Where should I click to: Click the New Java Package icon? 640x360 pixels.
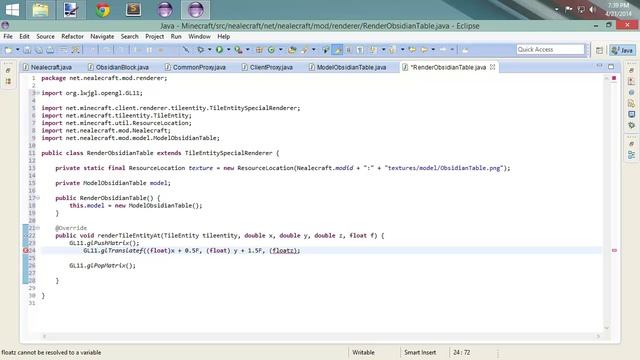tap(259, 50)
